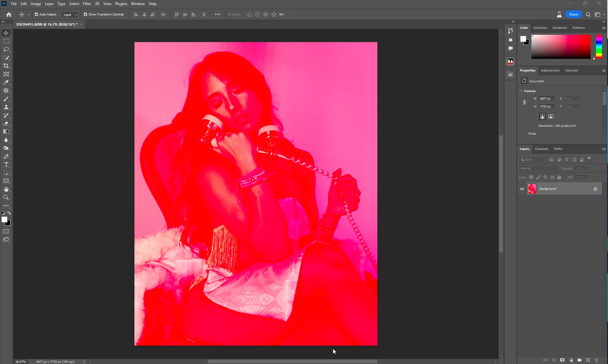Open the Filter menu

click(87, 4)
